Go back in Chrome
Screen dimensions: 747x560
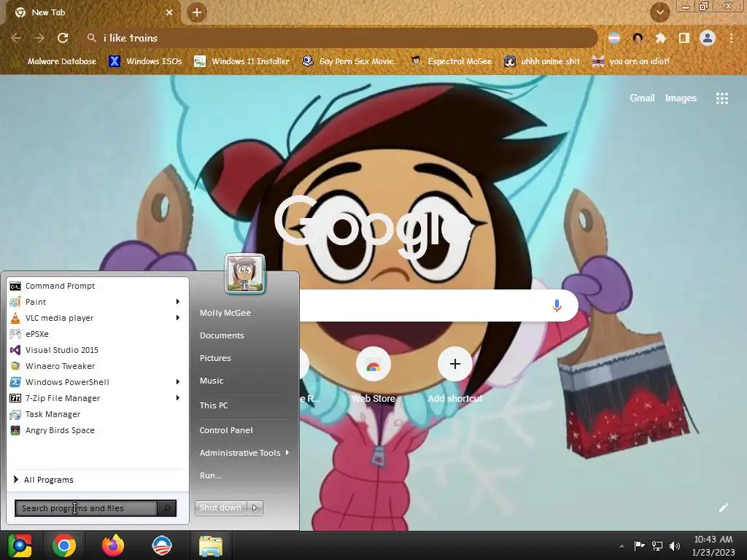coord(16,38)
